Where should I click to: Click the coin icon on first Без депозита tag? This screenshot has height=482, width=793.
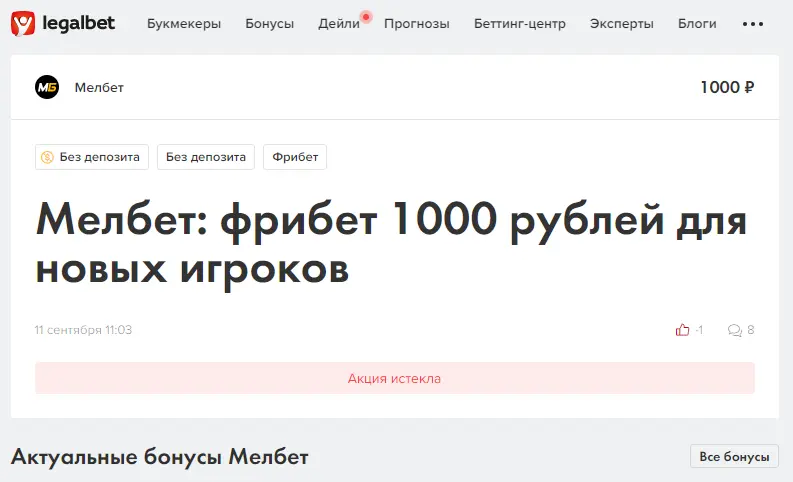47,157
